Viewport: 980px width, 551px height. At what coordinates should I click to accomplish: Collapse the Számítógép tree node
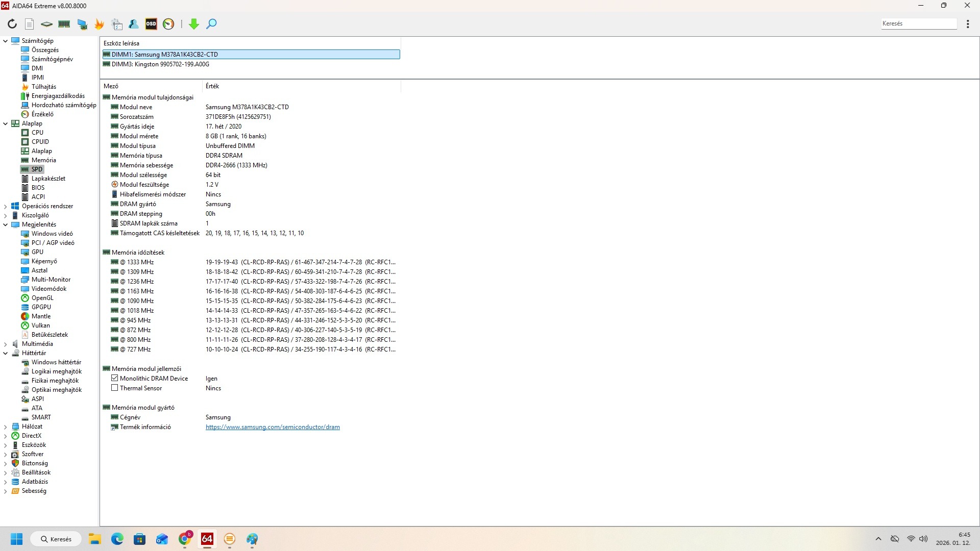pyautogui.click(x=6, y=41)
